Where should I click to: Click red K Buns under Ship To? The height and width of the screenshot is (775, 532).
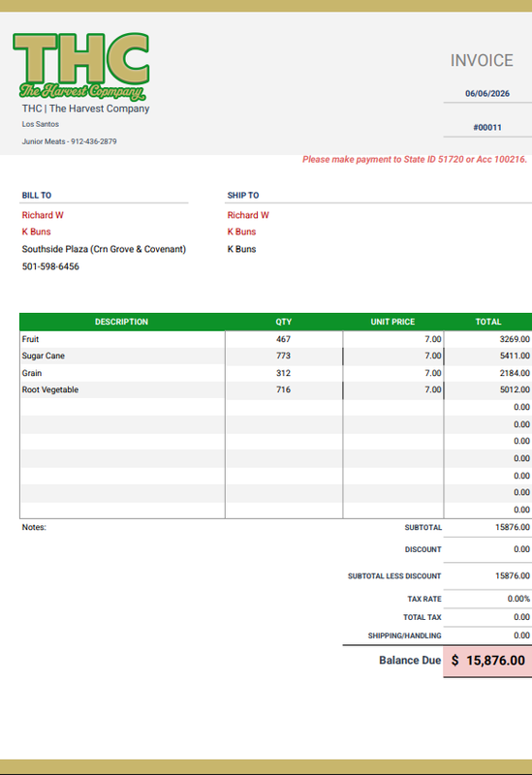241,232
